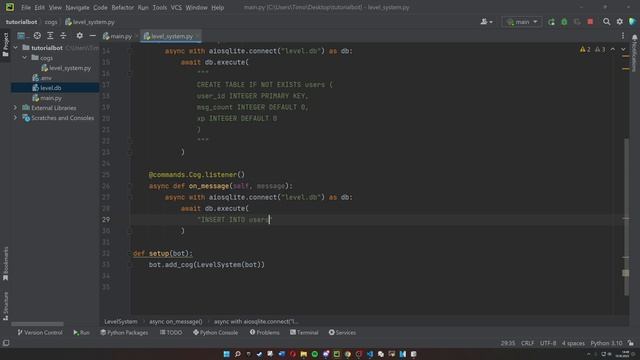Screen dimensions: 640x360
Task: Click cogs in navigation breadcrumb
Action: coord(51,22)
